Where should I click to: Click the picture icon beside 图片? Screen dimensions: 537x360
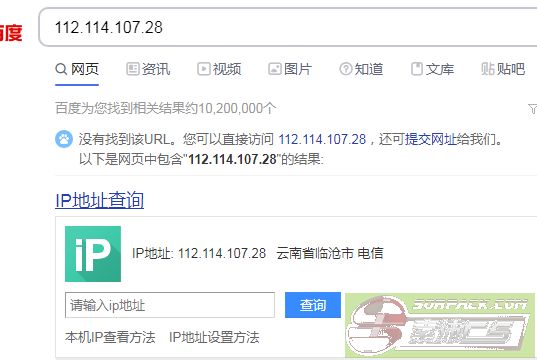(x=274, y=69)
